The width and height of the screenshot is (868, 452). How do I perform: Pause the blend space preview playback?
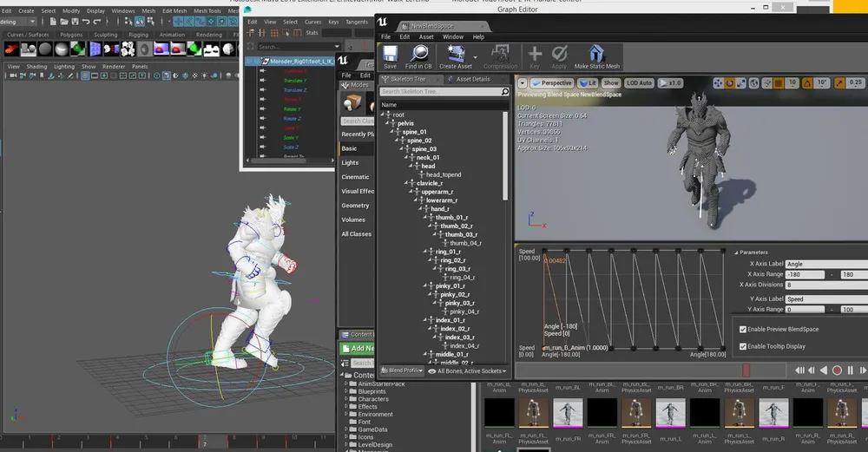[x=851, y=370]
